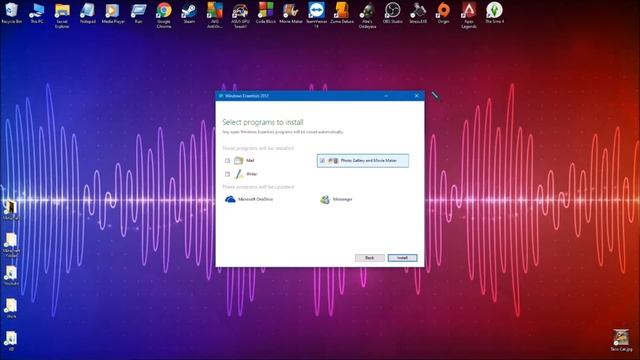This screenshot has height=360, width=640.
Task: Launch Media Player desktop shortcut
Action: pyautogui.click(x=113, y=13)
